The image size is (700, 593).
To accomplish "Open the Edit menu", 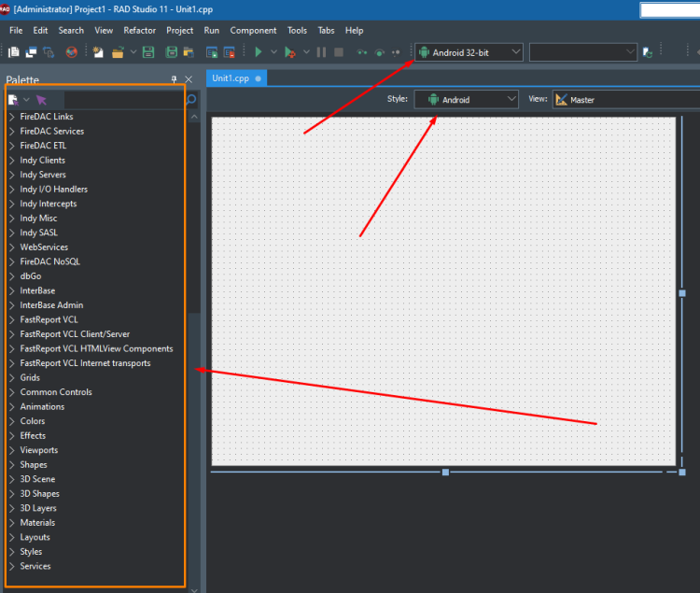I will (x=40, y=31).
